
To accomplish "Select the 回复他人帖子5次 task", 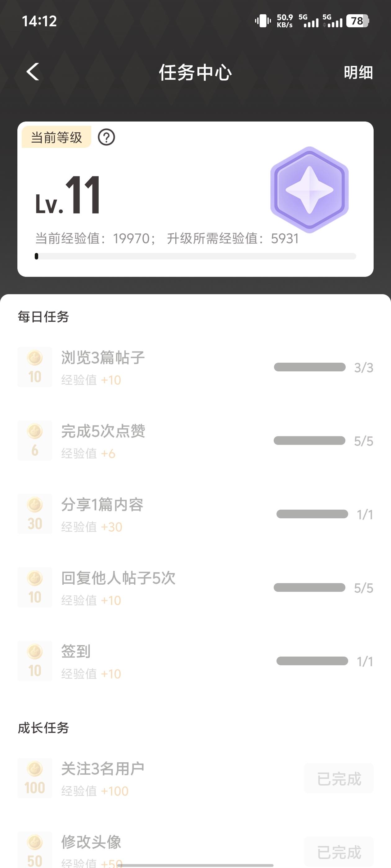I will tap(118, 578).
